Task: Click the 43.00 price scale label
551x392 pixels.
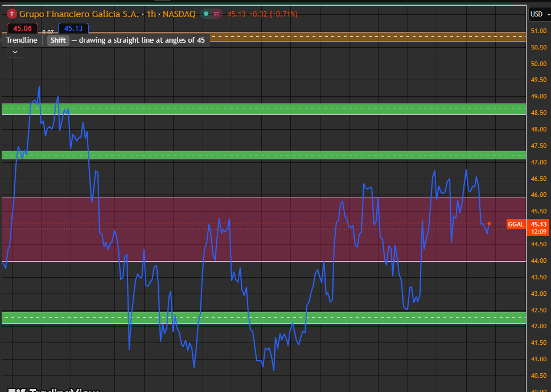Action: click(x=538, y=294)
